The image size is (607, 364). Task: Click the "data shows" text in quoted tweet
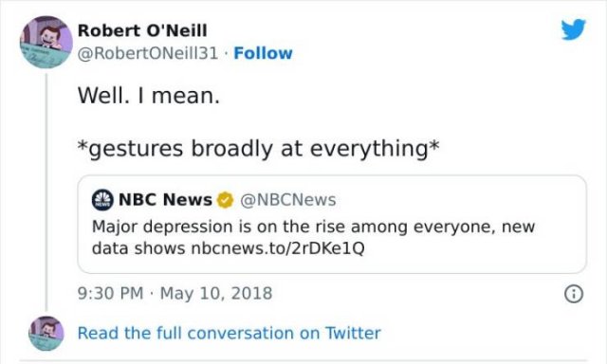click(x=138, y=248)
